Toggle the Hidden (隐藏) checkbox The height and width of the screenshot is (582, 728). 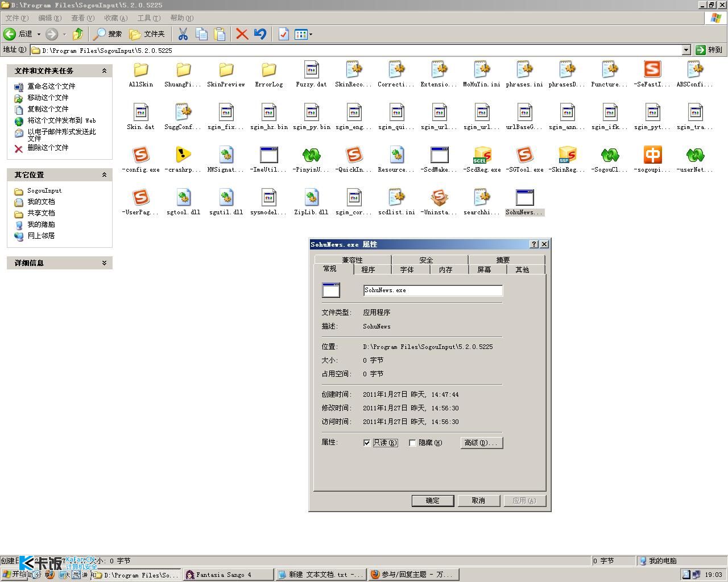[x=412, y=443]
